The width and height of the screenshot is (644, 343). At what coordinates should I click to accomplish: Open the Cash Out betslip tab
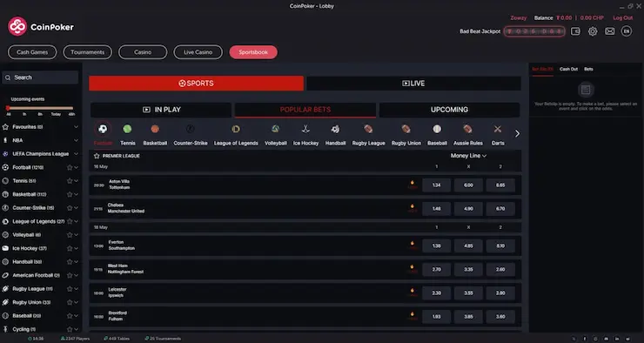pyautogui.click(x=568, y=69)
